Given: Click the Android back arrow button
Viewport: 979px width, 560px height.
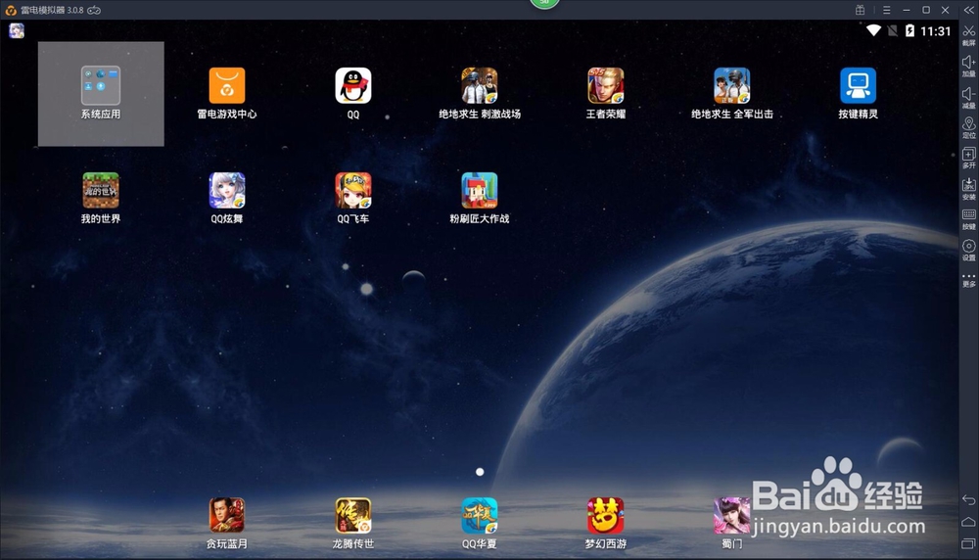Looking at the screenshot, I should (968, 499).
